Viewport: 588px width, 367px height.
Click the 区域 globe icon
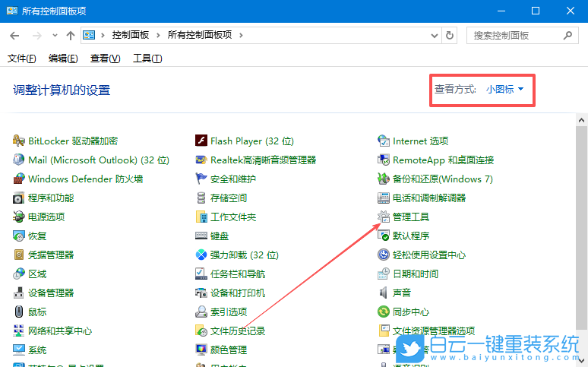point(19,274)
